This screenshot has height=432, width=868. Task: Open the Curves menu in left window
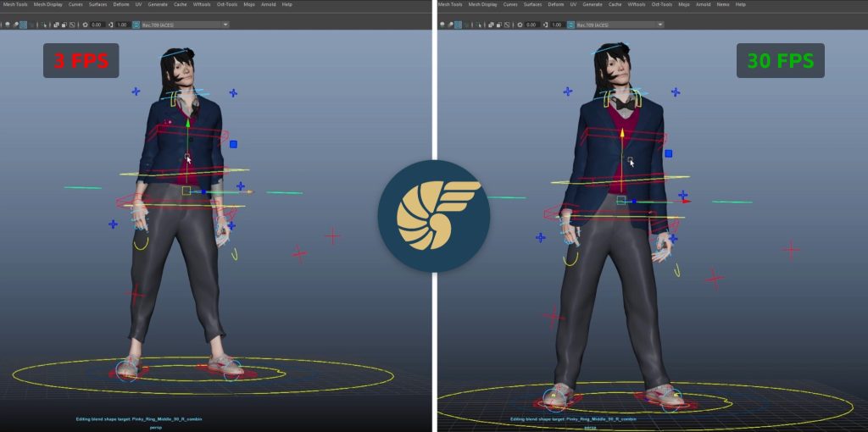pos(75,4)
